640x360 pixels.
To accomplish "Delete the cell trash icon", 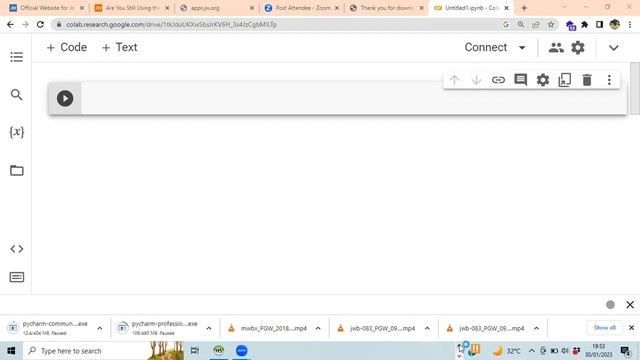I will coord(587,80).
